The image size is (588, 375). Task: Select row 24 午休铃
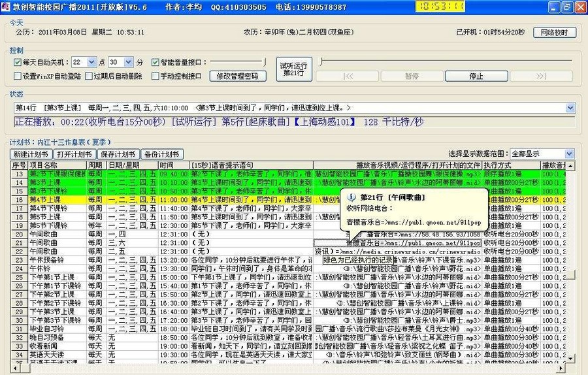[x=288, y=269]
